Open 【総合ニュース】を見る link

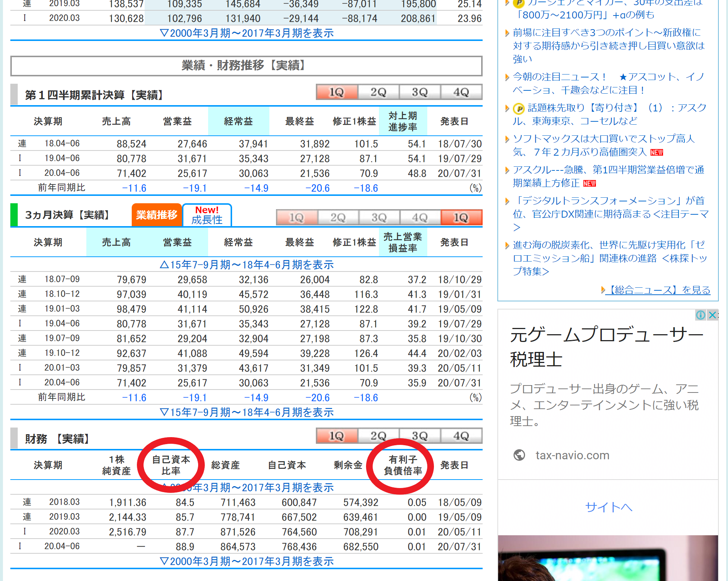(x=658, y=290)
